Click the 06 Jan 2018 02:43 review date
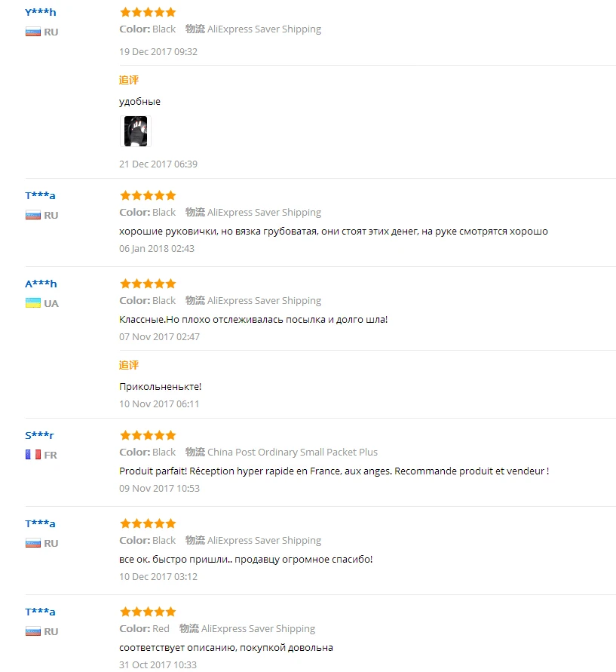Screen dimensions: 616x672 pyautogui.click(x=157, y=248)
